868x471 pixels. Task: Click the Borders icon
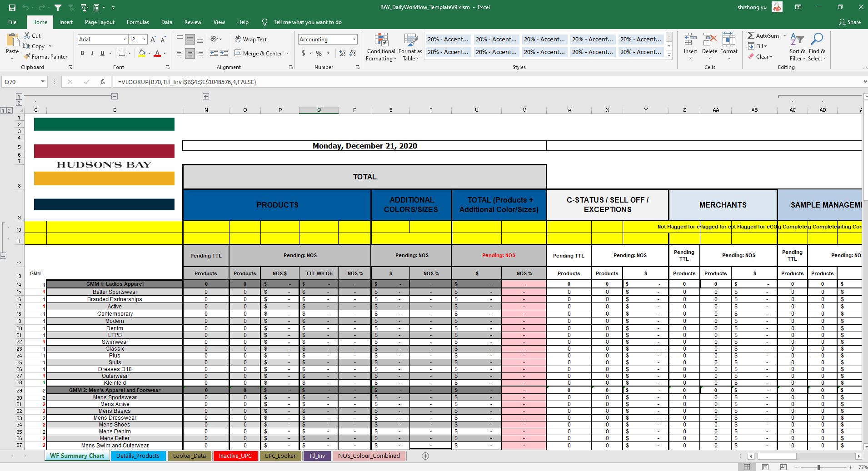pyautogui.click(x=122, y=53)
